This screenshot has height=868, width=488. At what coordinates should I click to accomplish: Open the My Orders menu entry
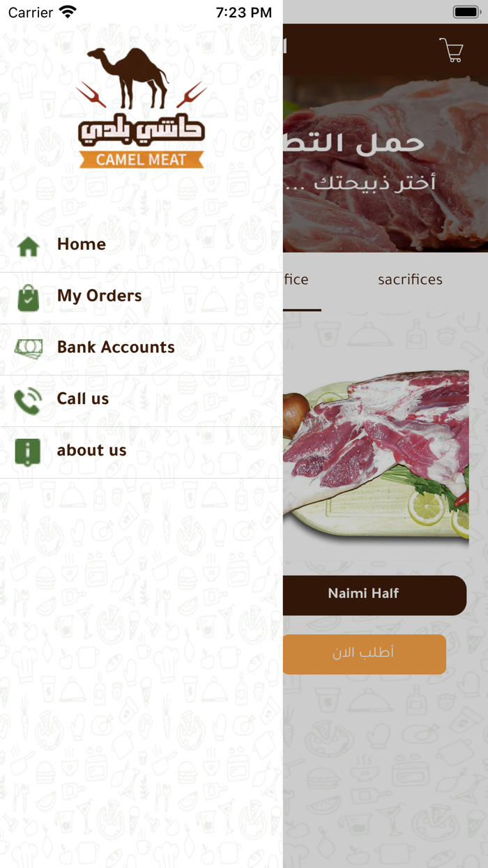tap(142, 298)
